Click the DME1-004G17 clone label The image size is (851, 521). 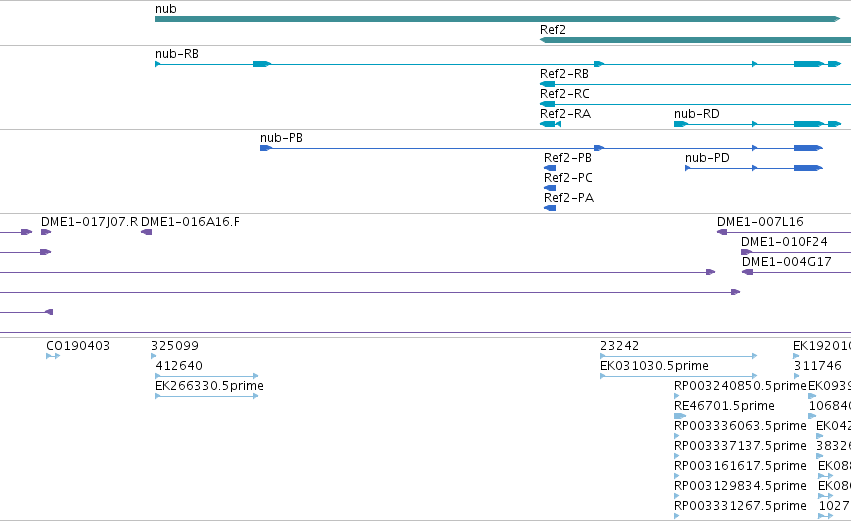pos(786,262)
